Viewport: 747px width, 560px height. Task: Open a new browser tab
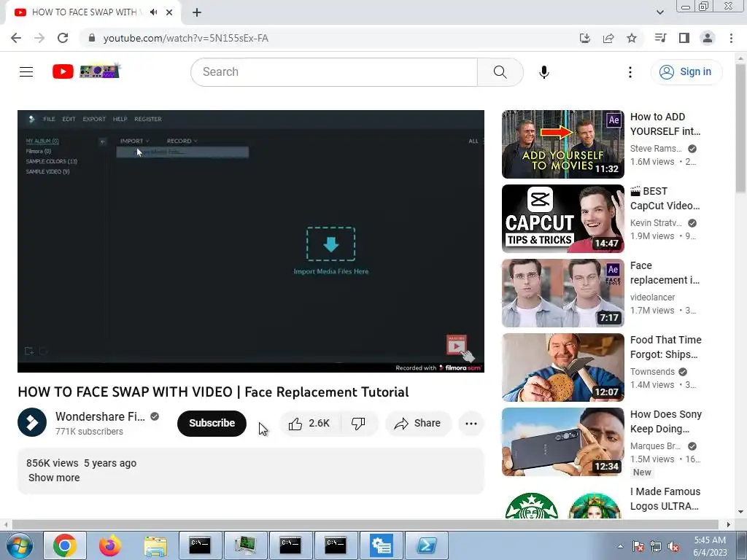pyautogui.click(x=197, y=12)
